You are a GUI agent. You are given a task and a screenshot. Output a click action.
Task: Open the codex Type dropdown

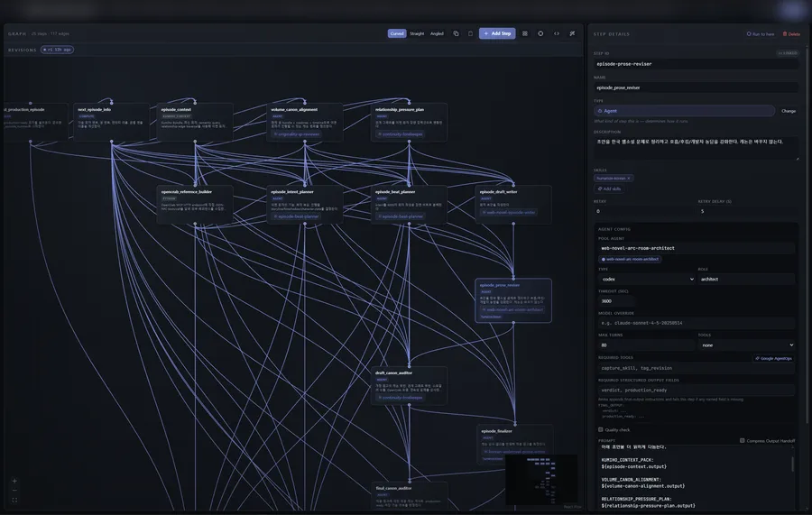646,279
